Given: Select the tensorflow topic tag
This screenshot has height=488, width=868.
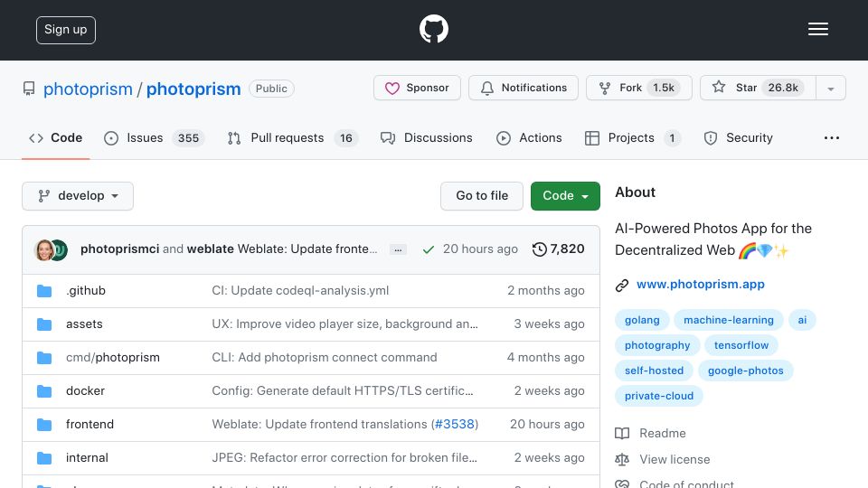Looking at the screenshot, I should 741,345.
